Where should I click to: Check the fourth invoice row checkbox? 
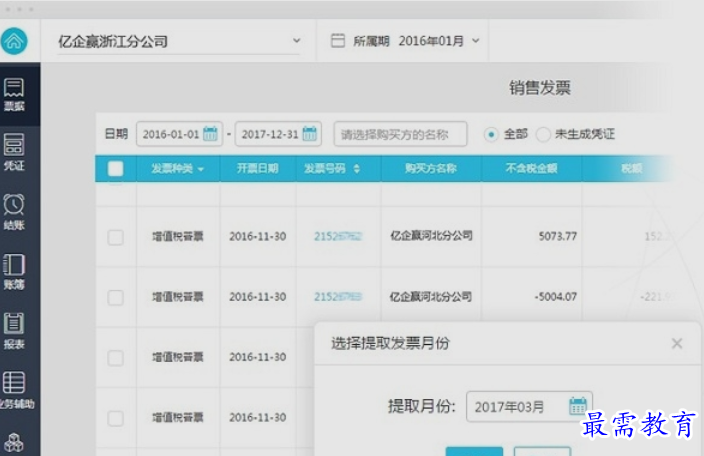tap(115, 418)
